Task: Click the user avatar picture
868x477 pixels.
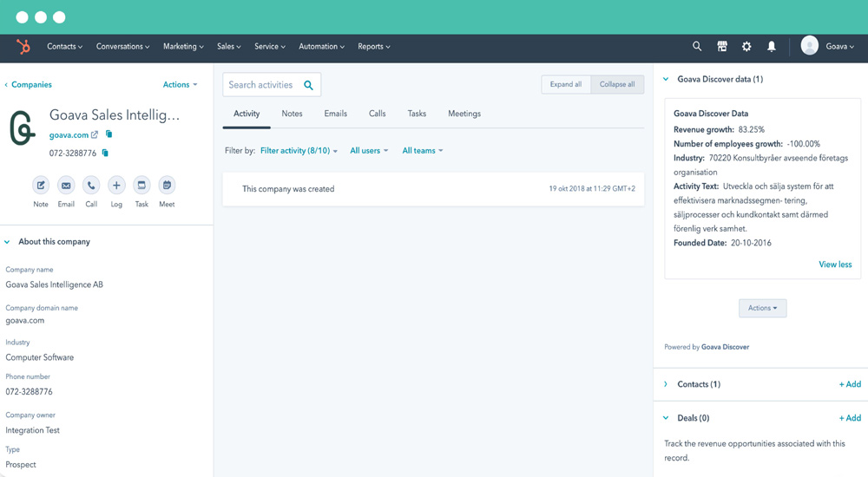Action: click(x=809, y=46)
